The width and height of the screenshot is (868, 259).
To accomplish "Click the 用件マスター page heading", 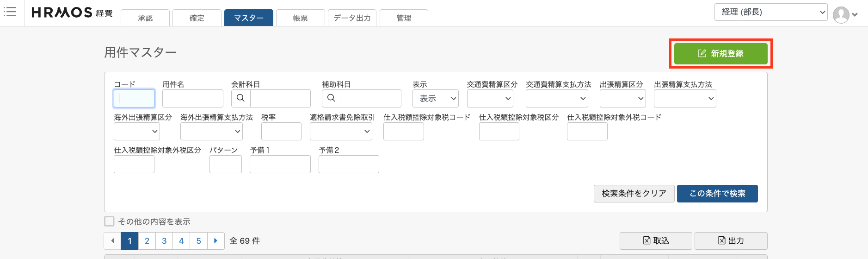I will 140,52.
